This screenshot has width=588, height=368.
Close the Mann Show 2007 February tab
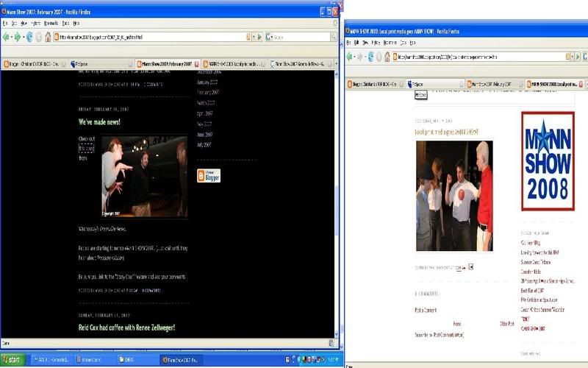(196, 64)
